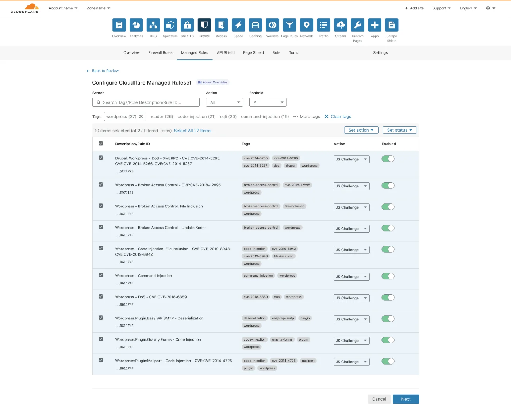
Task: Click the Back to Review link
Action: 103,71
